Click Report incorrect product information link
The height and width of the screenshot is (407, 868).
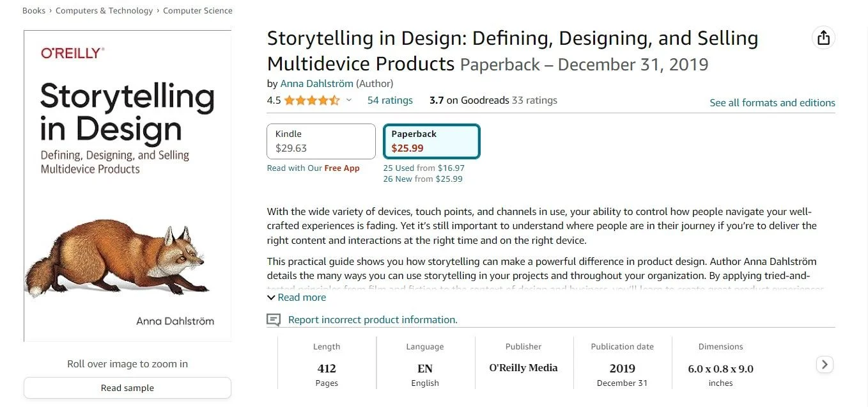[x=373, y=320]
